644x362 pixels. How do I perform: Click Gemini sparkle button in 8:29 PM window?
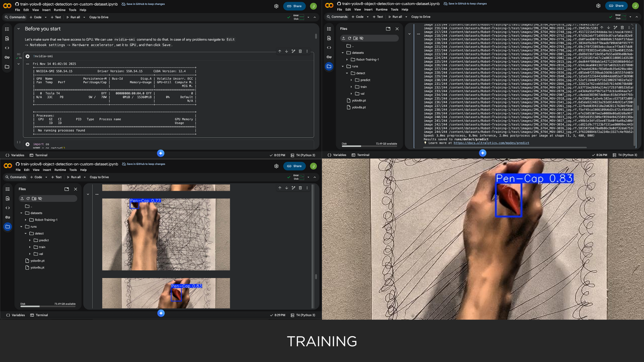(x=161, y=313)
